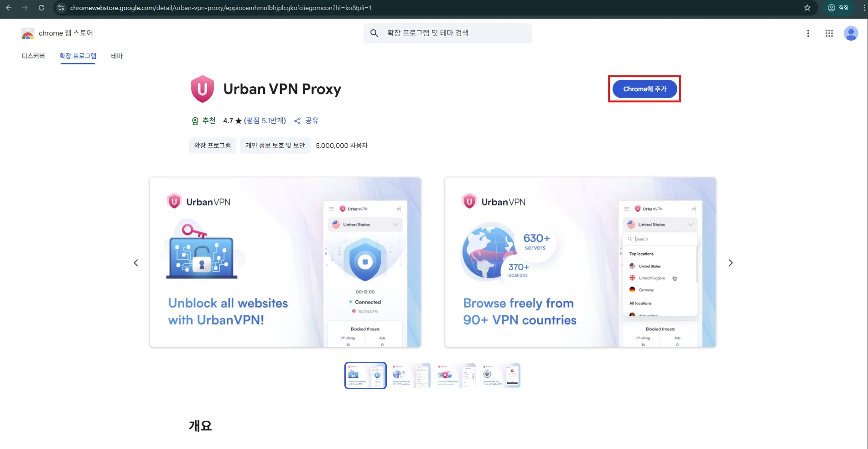Open the Google apps grid
Screen dimensions: 868x449
(x=829, y=33)
